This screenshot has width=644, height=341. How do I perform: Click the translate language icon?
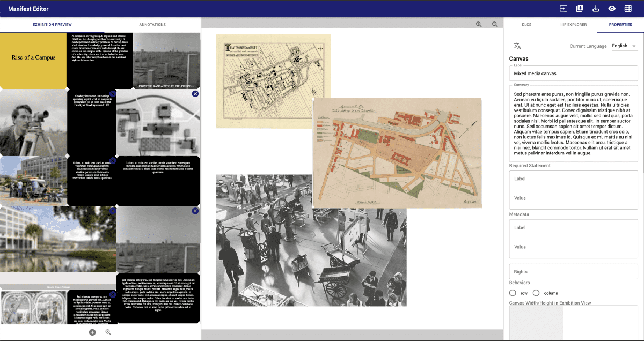pos(517,46)
